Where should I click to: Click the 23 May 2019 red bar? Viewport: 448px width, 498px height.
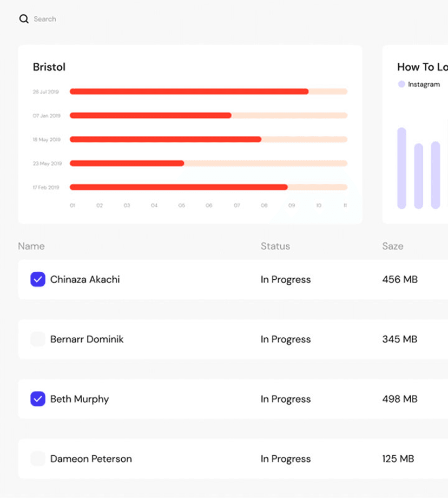[x=126, y=163]
